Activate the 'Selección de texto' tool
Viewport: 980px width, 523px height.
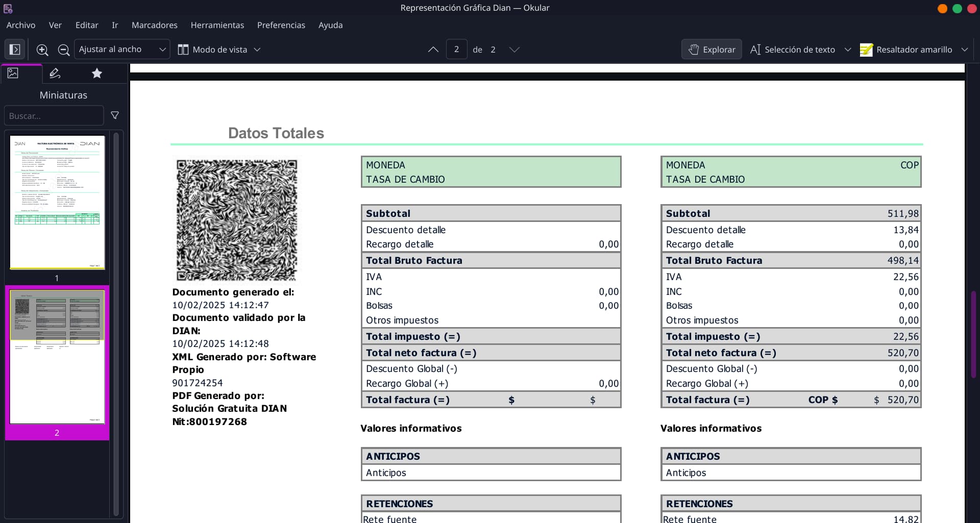tap(793, 49)
